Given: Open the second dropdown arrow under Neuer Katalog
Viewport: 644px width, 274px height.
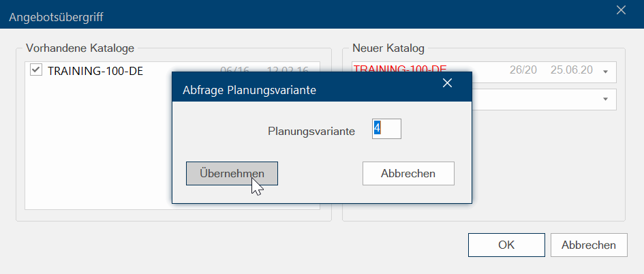Looking at the screenshot, I should point(605,100).
